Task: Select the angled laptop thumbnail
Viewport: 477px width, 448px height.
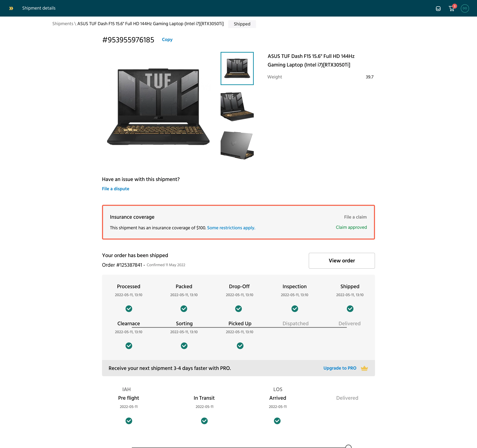Action: [237, 107]
